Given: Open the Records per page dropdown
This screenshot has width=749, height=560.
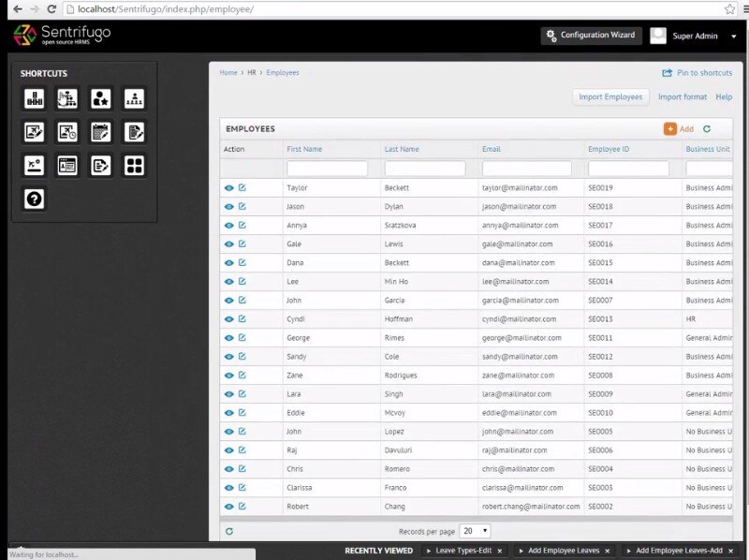Looking at the screenshot, I should coord(475,531).
